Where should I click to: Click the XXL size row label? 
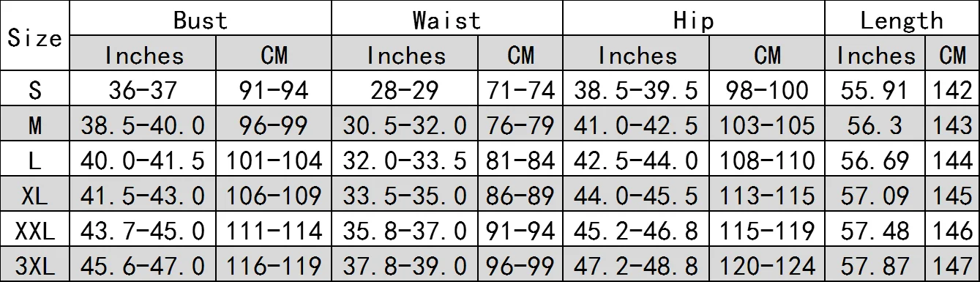tap(34, 230)
